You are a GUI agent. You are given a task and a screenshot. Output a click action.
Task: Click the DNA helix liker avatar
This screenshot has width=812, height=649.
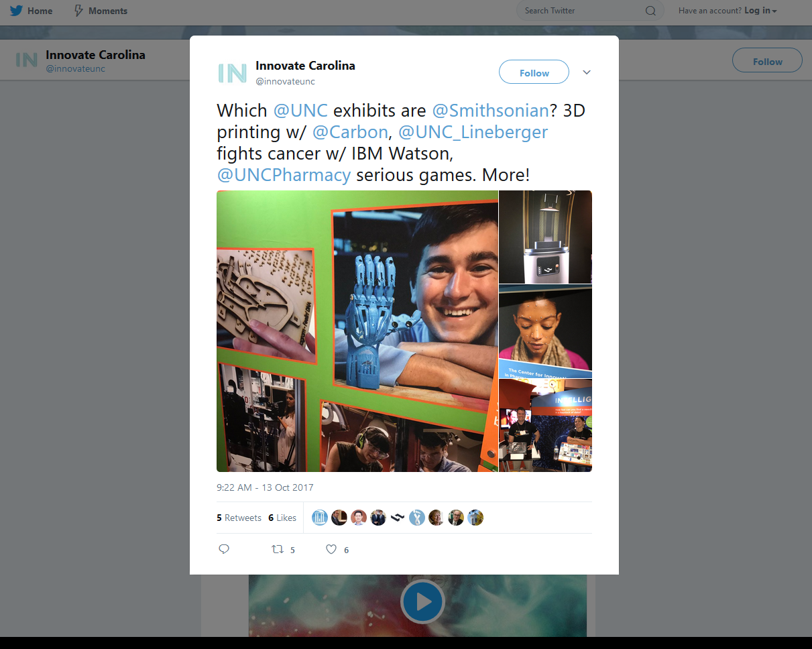(x=417, y=518)
